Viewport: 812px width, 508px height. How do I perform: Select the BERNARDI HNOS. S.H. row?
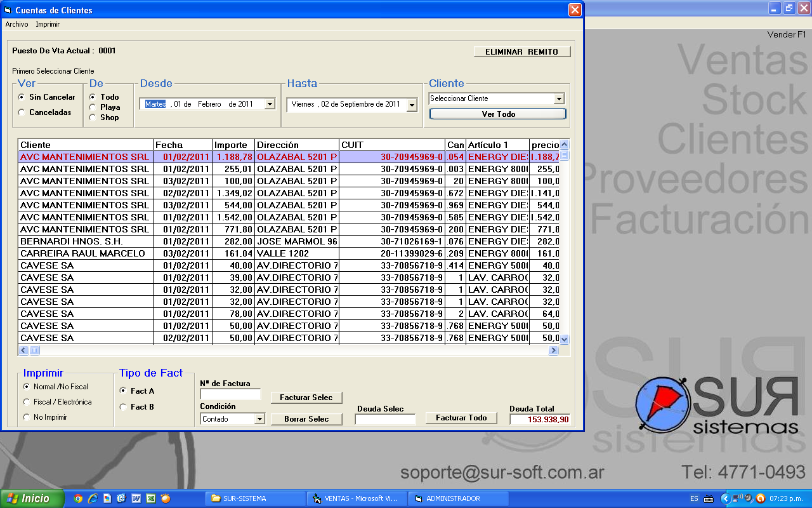[289, 241]
